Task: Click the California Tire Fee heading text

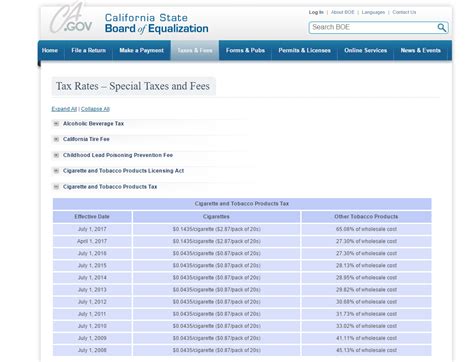Action: click(x=86, y=139)
